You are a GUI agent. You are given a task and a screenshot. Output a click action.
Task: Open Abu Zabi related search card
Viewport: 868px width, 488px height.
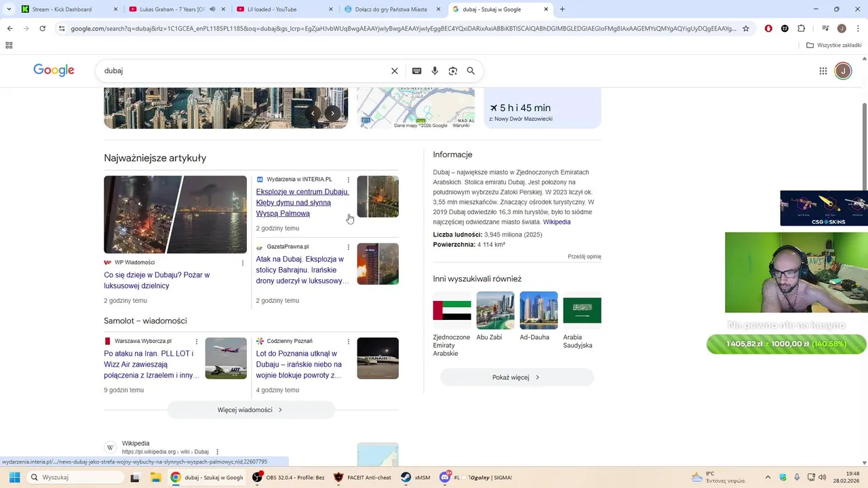[495, 317]
